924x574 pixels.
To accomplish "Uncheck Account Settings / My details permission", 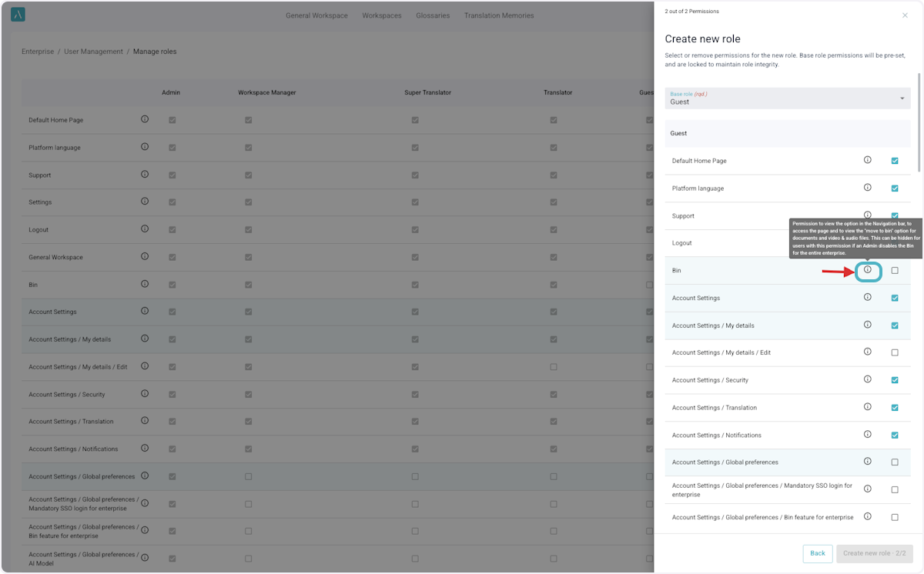I will coord(895,325).
